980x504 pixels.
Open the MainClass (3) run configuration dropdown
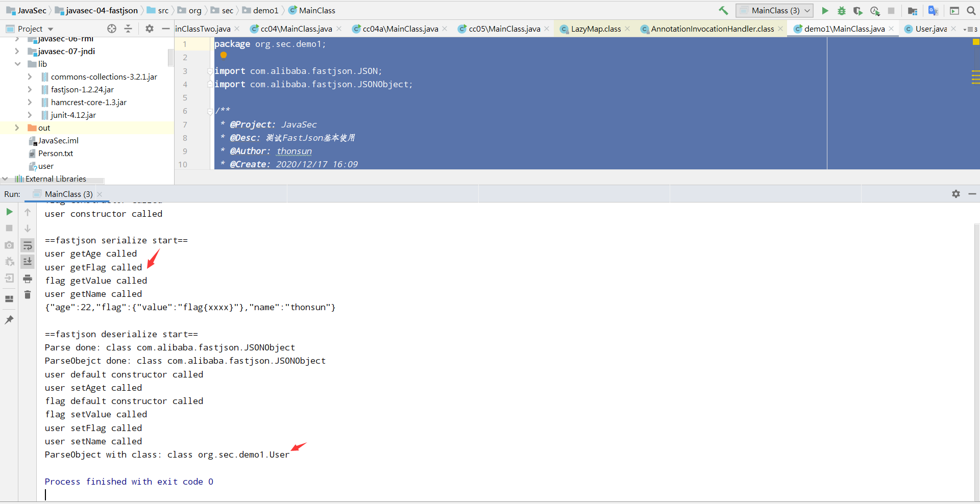click(774, 10)
